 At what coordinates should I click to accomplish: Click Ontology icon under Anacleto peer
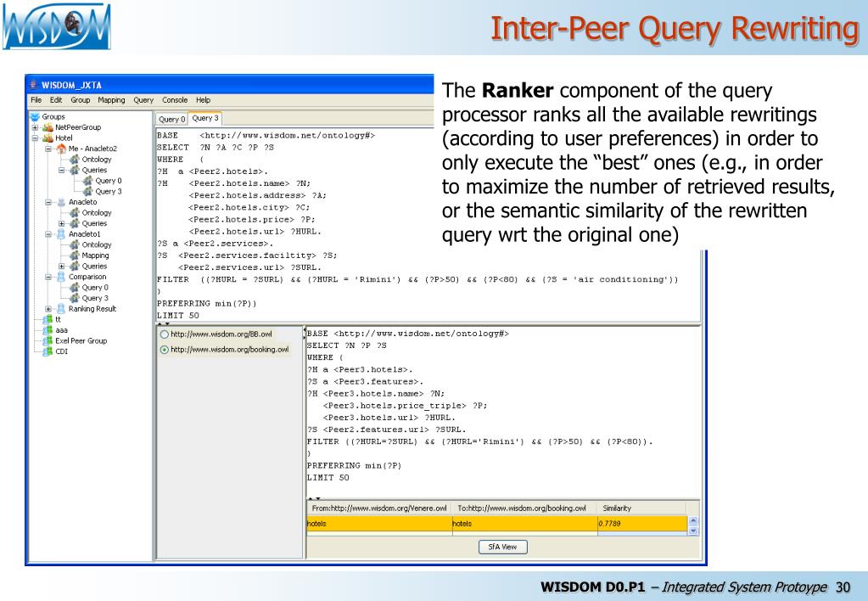coord(75,213)
